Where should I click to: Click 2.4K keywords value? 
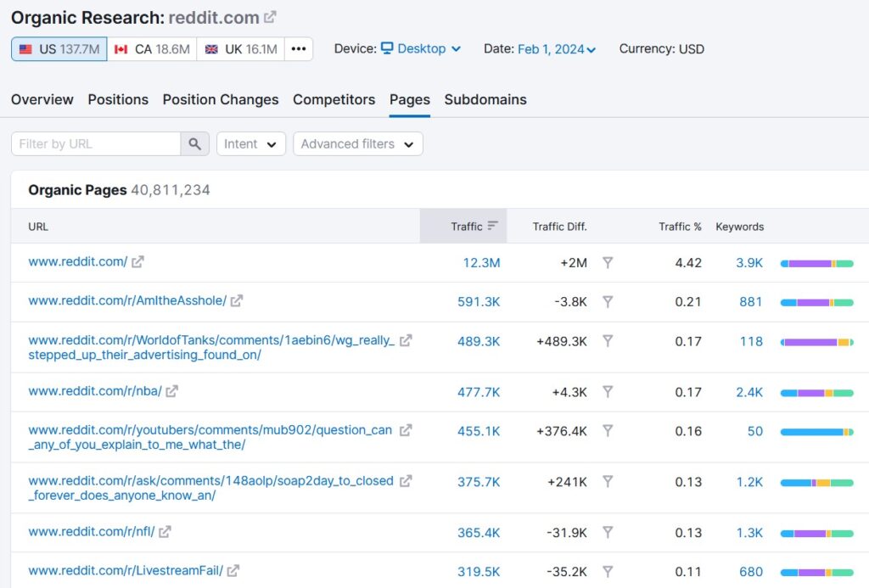(x=749, y=392)
